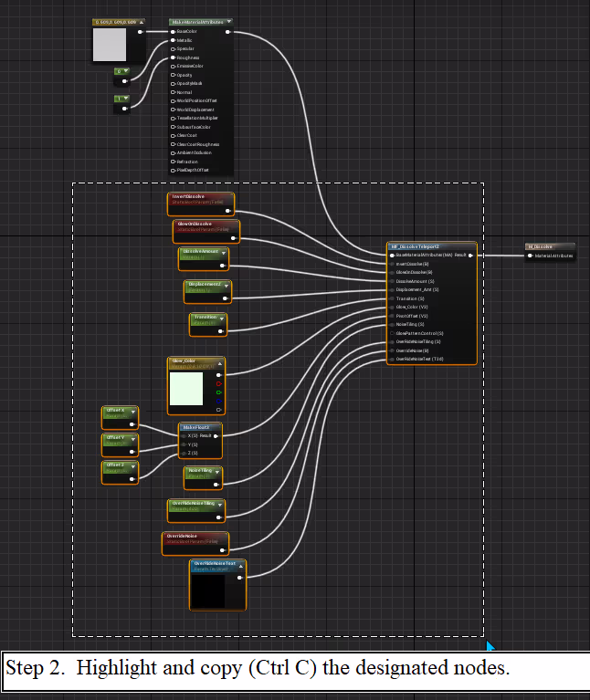Click the MakeFloat3 Y (S) input pin
This screenshot has width=590, height=700.
pyautogui.click(x=184, y=444)
